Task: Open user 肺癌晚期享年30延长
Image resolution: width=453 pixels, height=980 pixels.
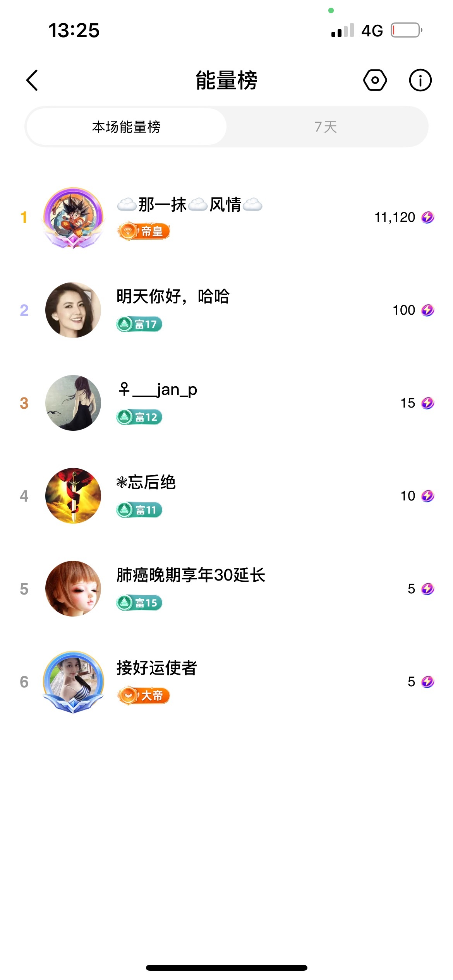Action: pos(191,575)
